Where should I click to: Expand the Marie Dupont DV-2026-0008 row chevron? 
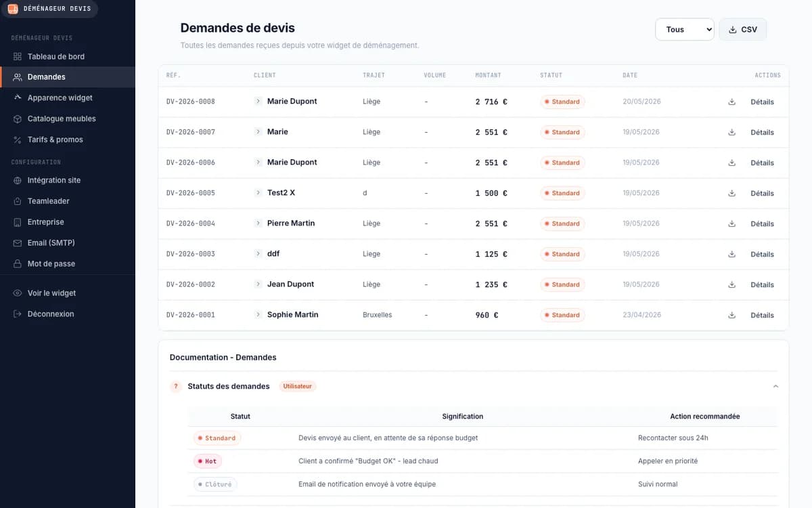(258, 101)
